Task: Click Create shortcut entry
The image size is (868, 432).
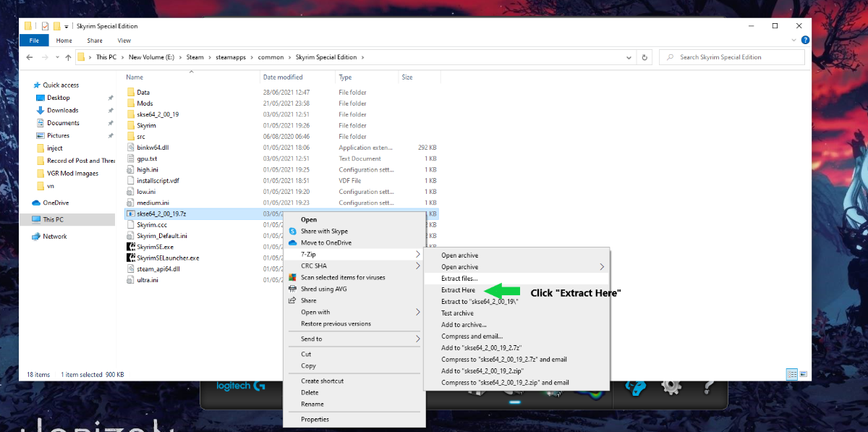Action: pyautogui.click(x=323, y=381)
